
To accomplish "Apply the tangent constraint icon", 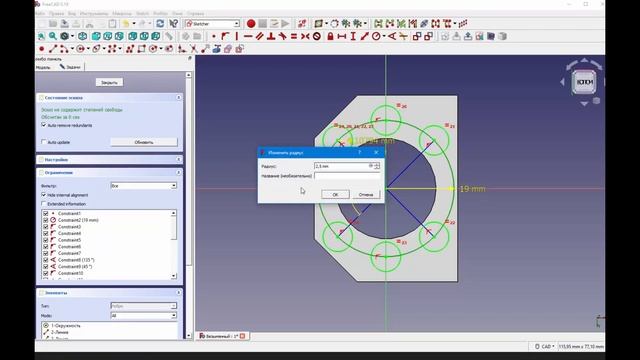I will [x=282, y=36].
